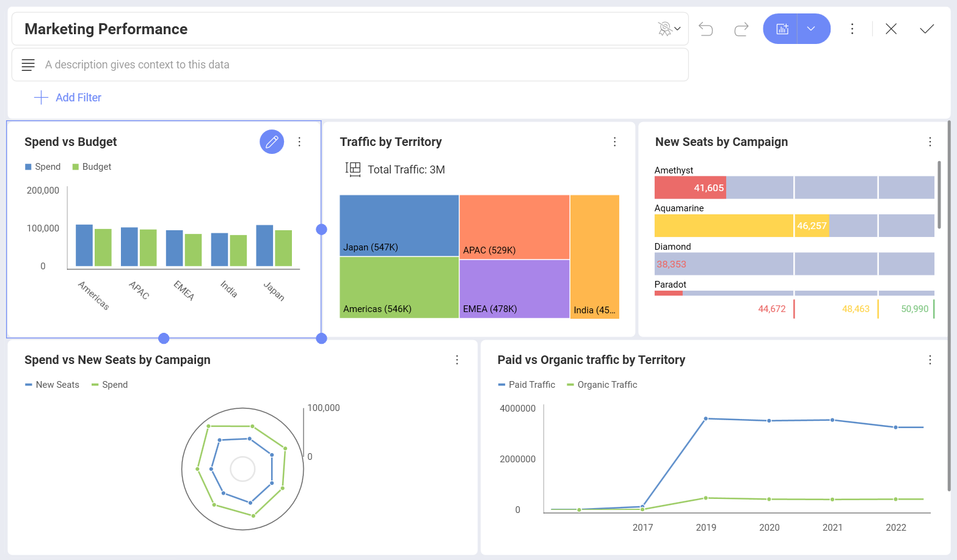Toggle Spend legend in Spend vs Budget

(x=43, y=167)
